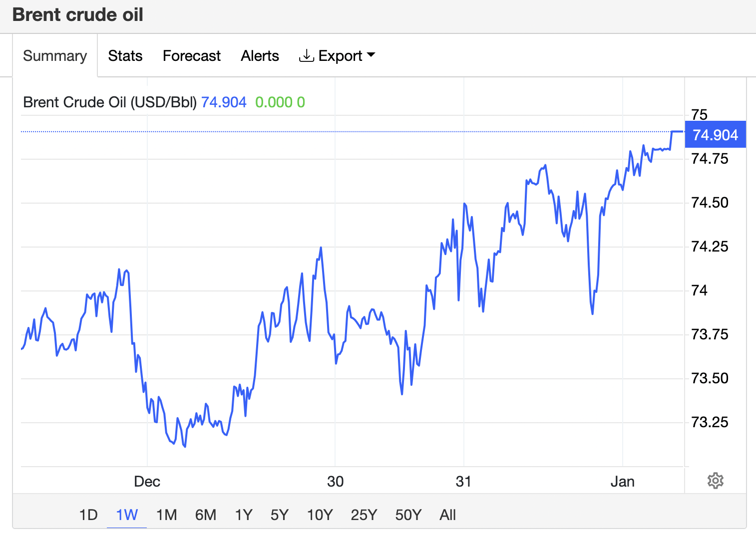
Task: Select the 25Y time range
Action: pyautogui.click(x=364, y=515)
